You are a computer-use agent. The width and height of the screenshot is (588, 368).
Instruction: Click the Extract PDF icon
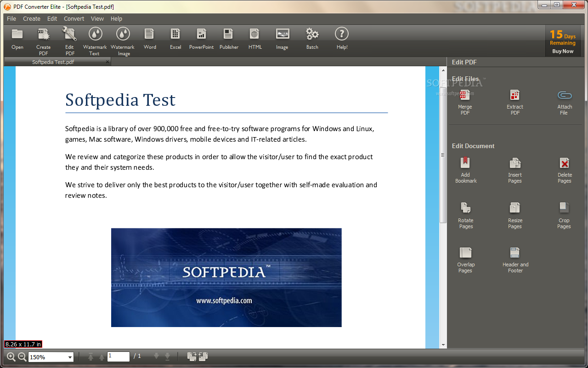(x=515, y=95)
